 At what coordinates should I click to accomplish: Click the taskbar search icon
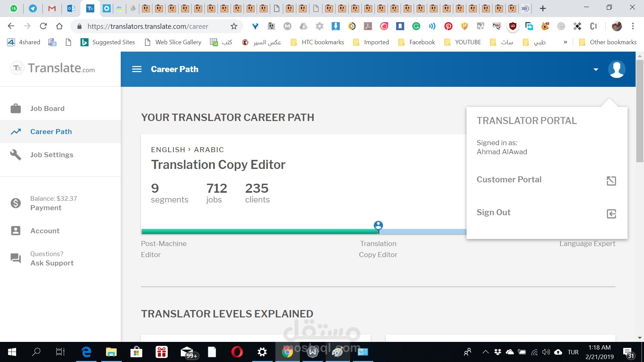[x=36, y=352]
